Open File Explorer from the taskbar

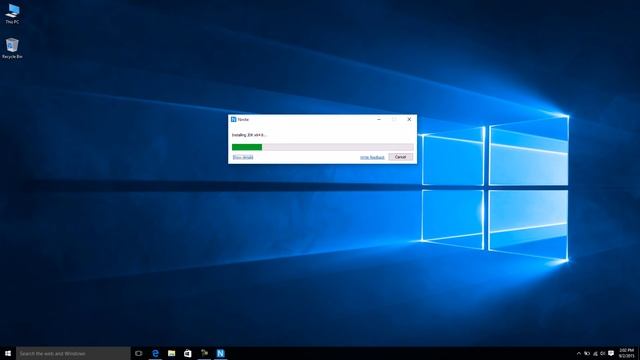point(171,353)
